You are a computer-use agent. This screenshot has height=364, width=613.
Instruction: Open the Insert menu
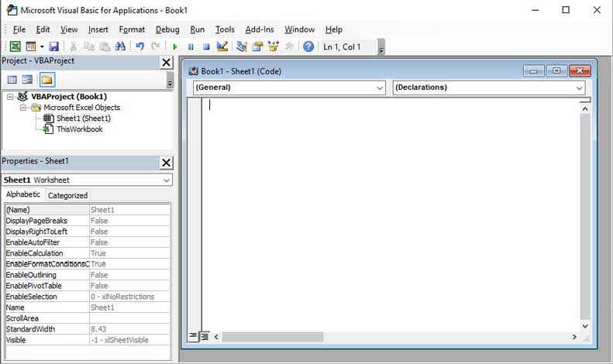[x=98, y=29]
